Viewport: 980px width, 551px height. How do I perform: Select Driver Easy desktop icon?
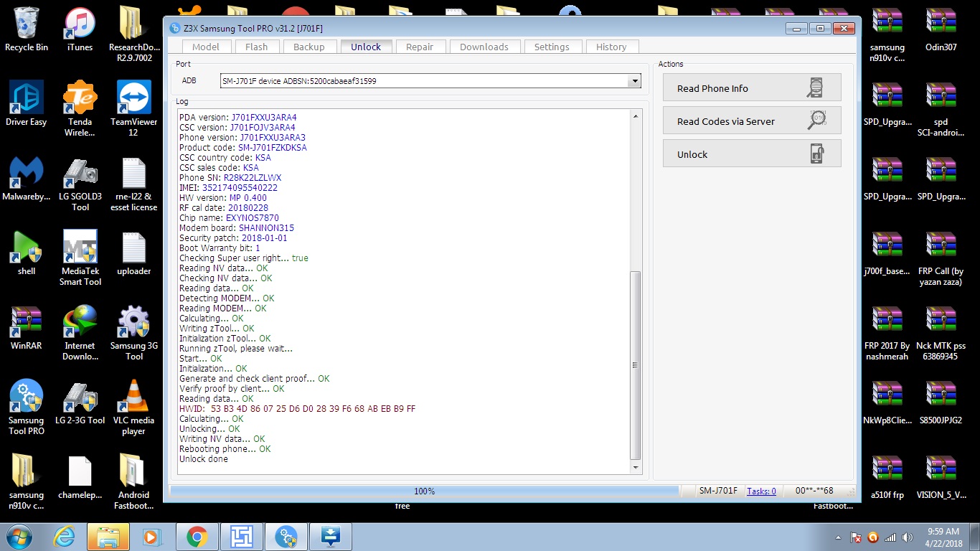27,104
